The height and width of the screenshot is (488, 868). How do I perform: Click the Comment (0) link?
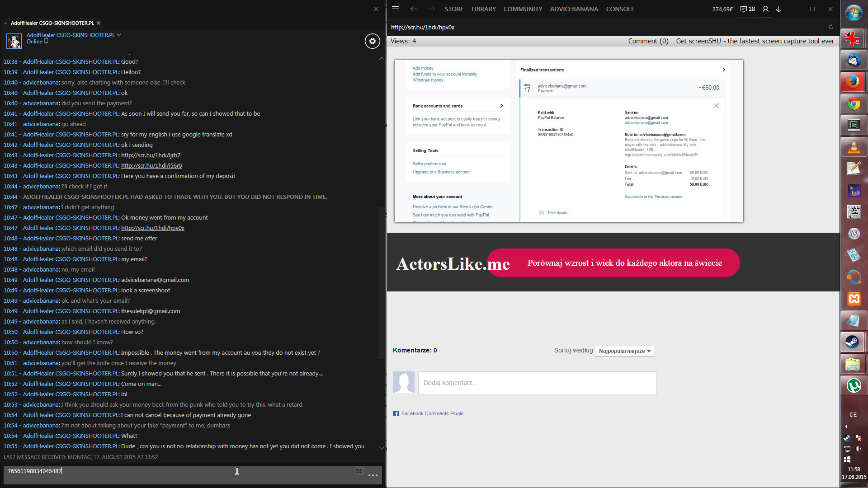[x=648, y=41]
